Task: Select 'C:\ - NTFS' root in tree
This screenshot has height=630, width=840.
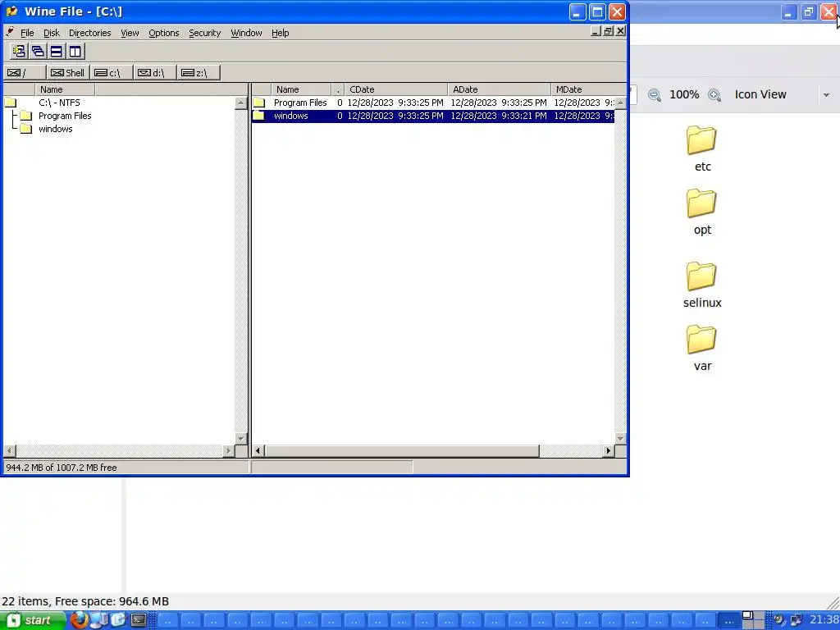Action: click(59, 103)
